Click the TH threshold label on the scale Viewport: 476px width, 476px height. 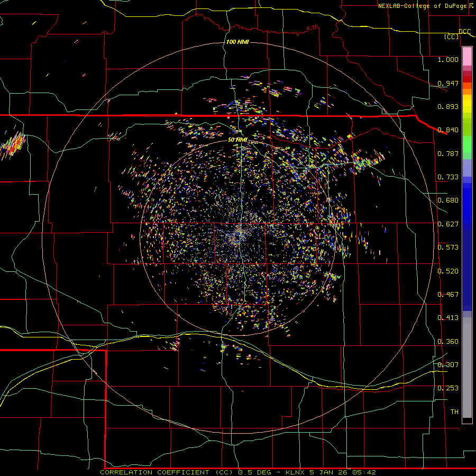454,412
